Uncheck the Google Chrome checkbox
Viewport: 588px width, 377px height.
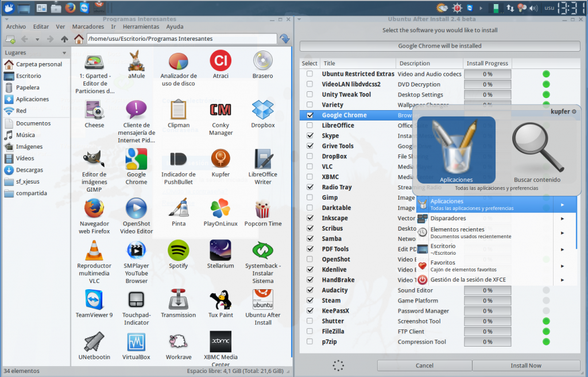[310, 115]
